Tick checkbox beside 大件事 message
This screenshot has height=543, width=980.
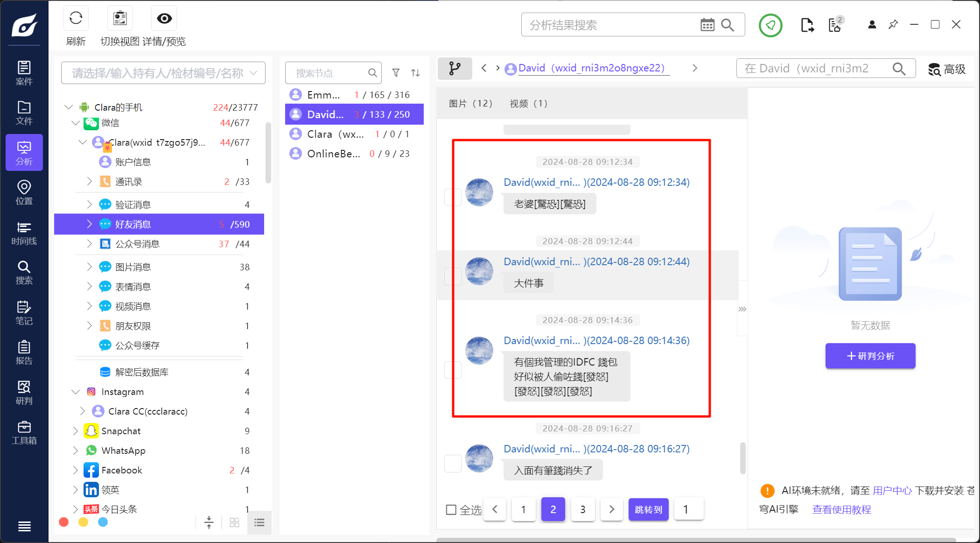click(453, 276)
